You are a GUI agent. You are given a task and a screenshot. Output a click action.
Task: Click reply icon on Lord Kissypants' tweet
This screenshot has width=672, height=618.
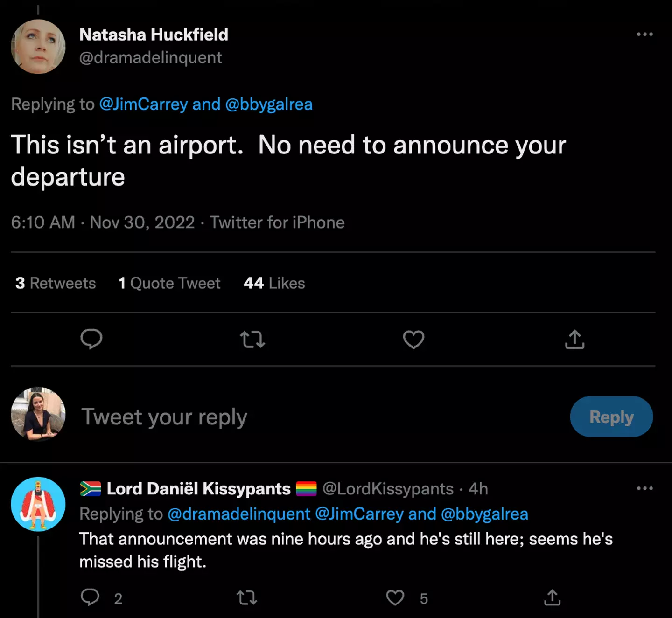[x=90, y=597]
